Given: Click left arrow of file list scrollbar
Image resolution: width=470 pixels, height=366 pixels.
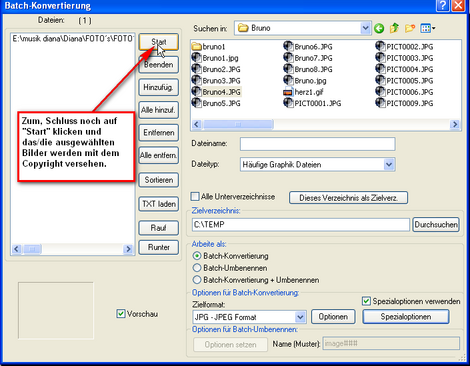Looking at the screenshot, I should pos(17,249).
